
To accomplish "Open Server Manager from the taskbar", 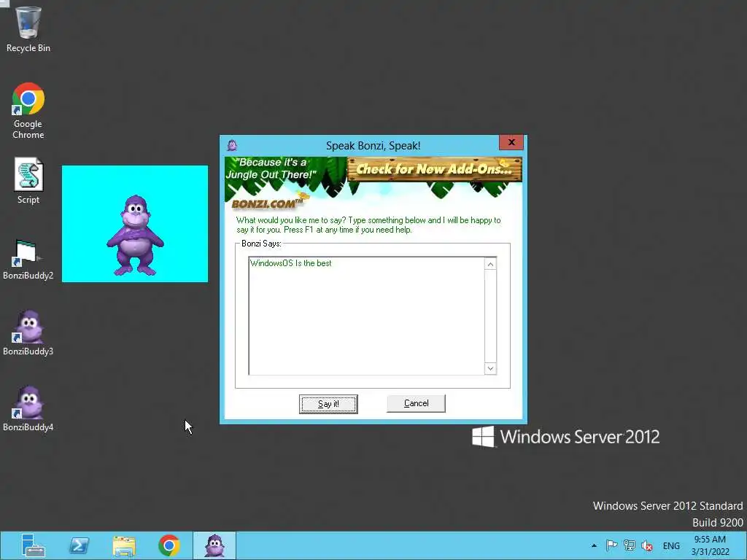I will (x=34, y=545).
